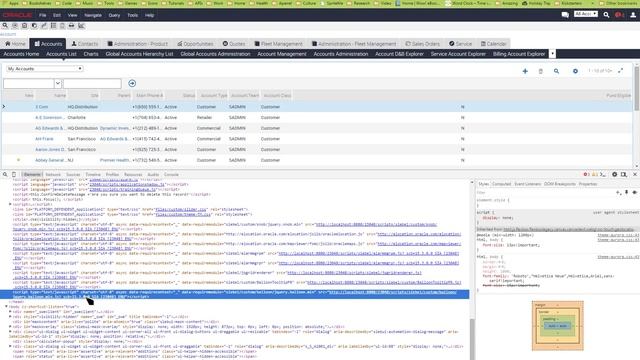Open the search field selector dropdown

58,83
